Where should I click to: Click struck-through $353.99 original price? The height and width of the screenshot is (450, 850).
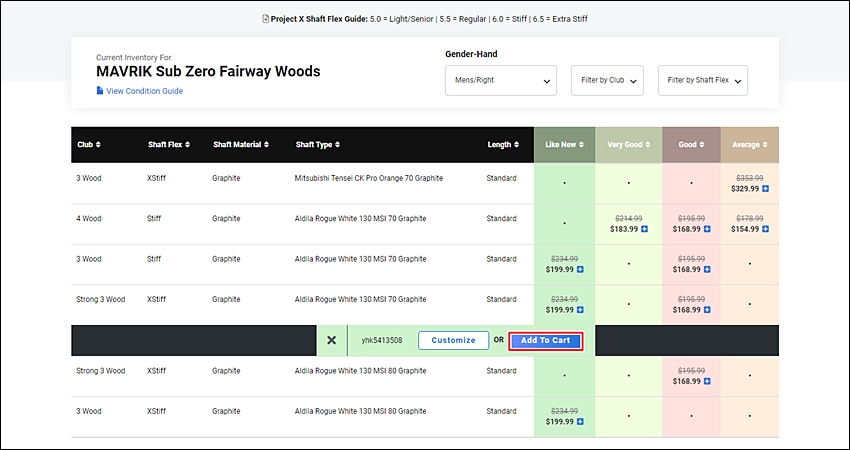tap(750, 178)
